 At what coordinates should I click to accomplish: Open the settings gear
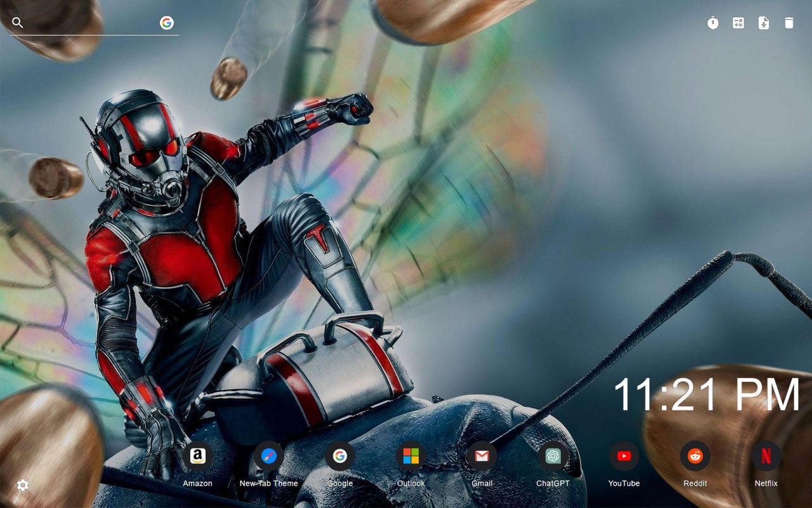click(x=23, y=486)
